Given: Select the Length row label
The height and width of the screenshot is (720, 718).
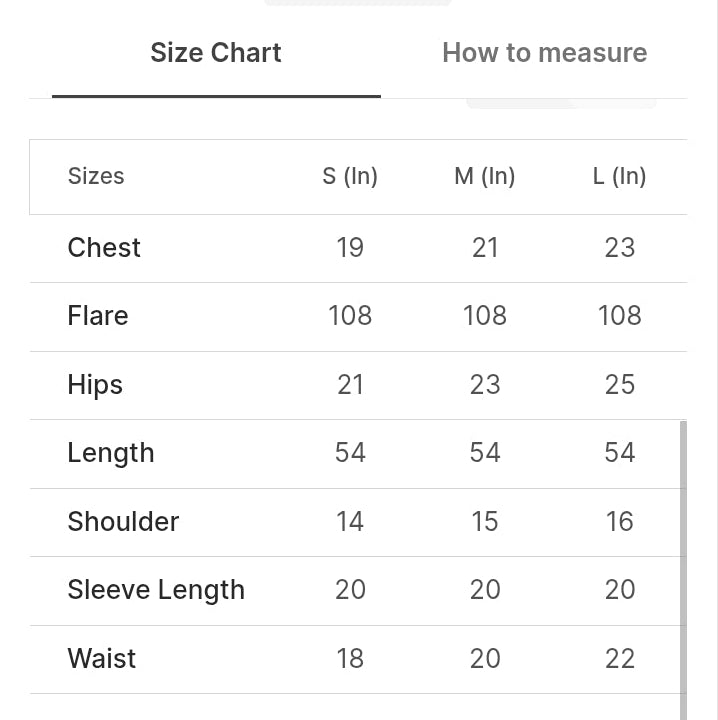Looking at the screenshot, I should (x=111, y=453).
